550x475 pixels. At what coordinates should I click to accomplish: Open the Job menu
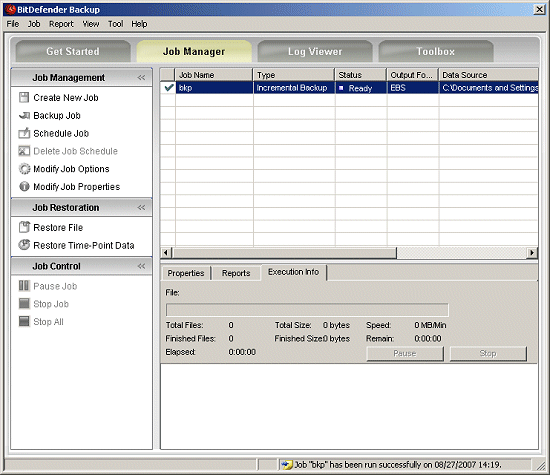[x=34, y=24]
